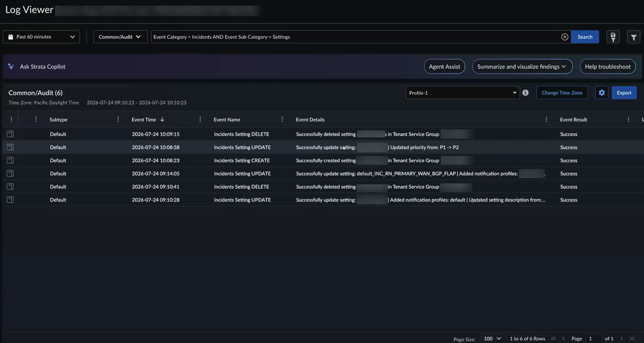Click Incidents Setting CREATE event name
Viewport: 644px width, 343px height.
(x=242, y=160)
